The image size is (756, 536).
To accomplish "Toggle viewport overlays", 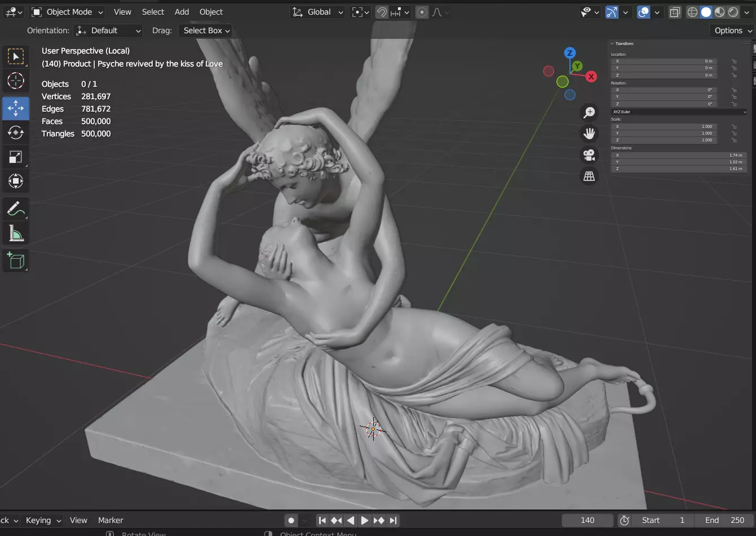I will tap(643, 12).
